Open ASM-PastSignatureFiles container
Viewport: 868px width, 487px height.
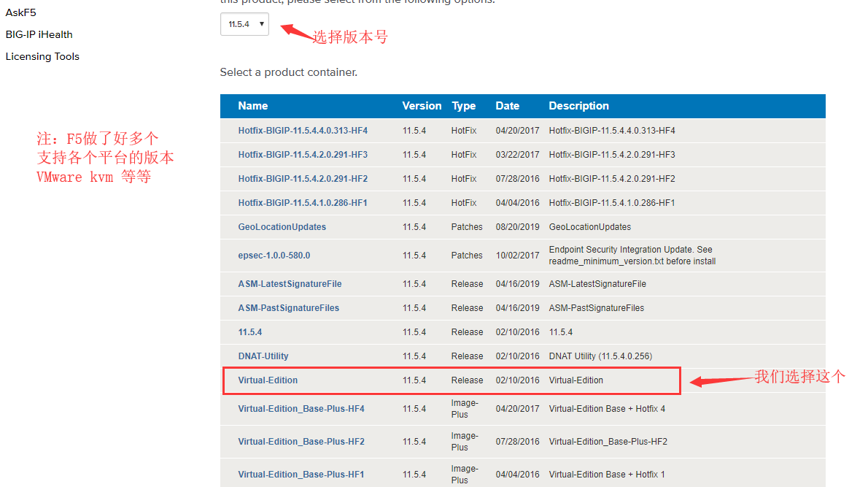(288, 308)
